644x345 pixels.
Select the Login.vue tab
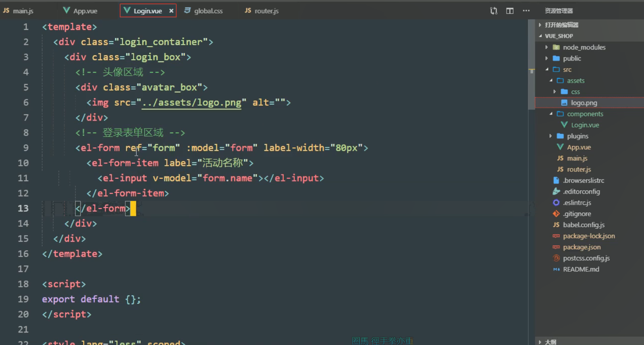pyautogui.click(x=148, y=11)
